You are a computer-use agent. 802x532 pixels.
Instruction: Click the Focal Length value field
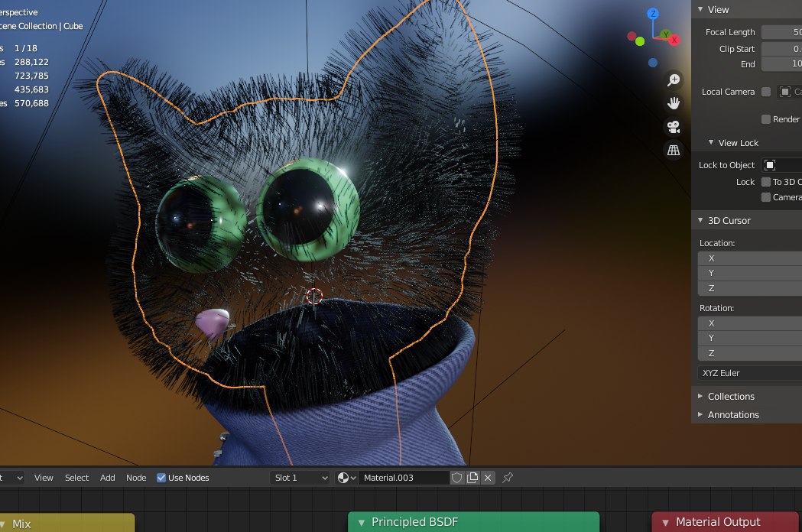(781, 32)
